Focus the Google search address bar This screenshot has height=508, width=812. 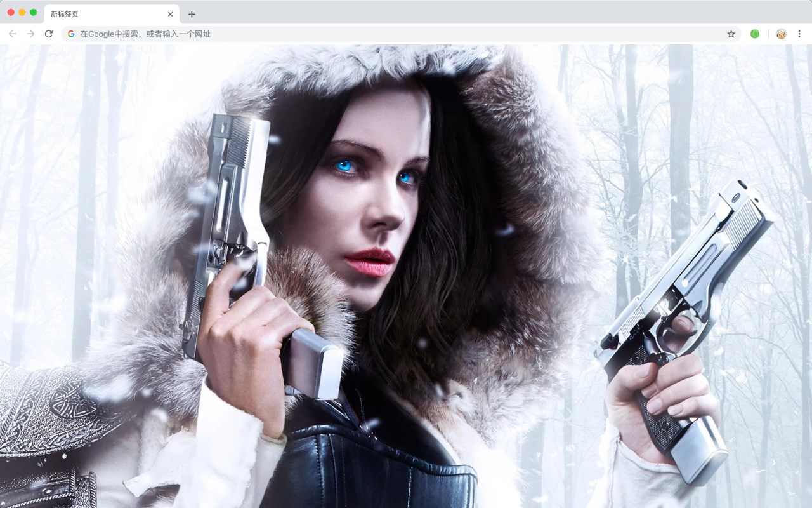click(x=401, y=34)
